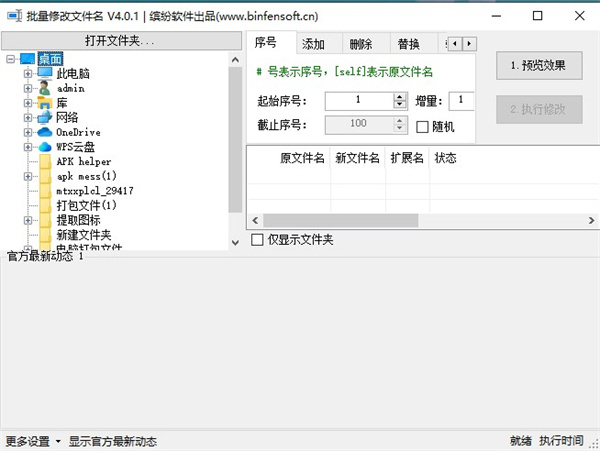Click the 状态 column header
The image size is (600, 451).
445,158
